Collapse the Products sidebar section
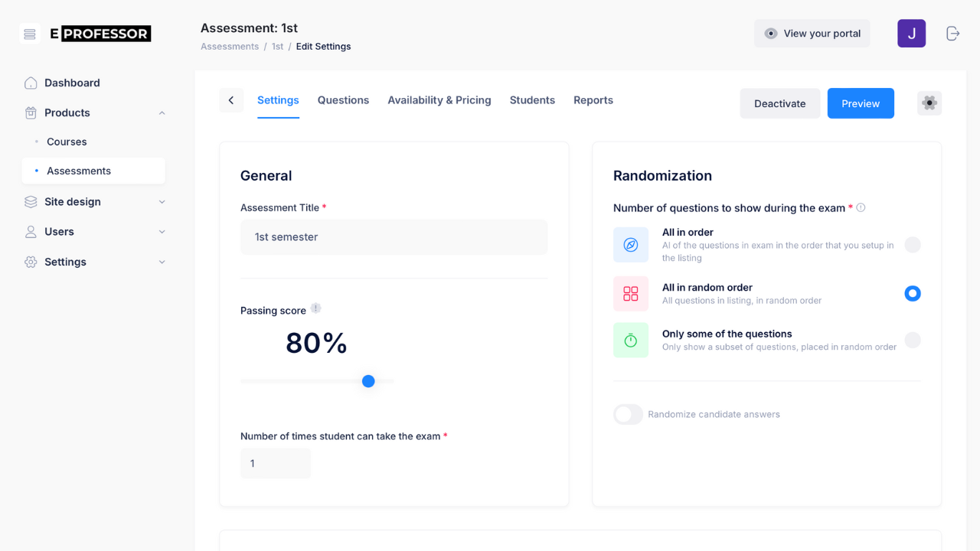The width and height of the screenshot is (980, 551). point(162,113)
